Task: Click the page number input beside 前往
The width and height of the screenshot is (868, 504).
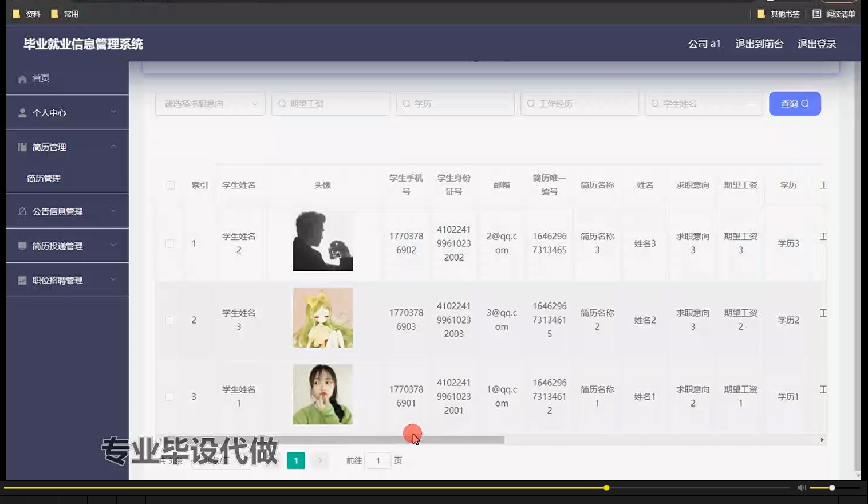Action: click(378, 460)
